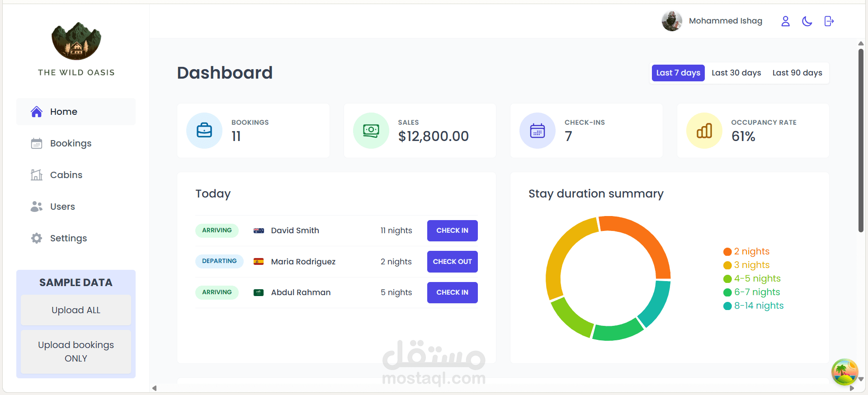The width and height of the screenshot is (868, 395).
Task: Click the 11 nights value
Action: click(396, 230)
